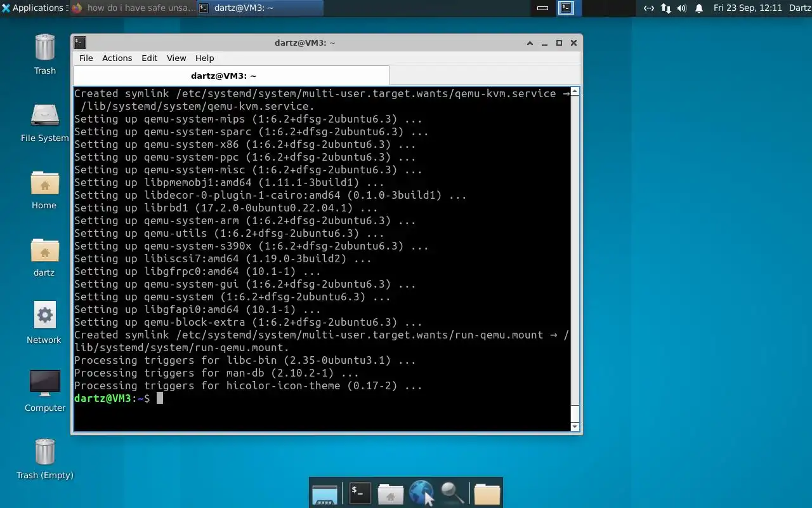Click Show Desktop icon in the dock
The height and width of the screenshot is (508, 812).
pyautogui.click(x=325, y=493)
